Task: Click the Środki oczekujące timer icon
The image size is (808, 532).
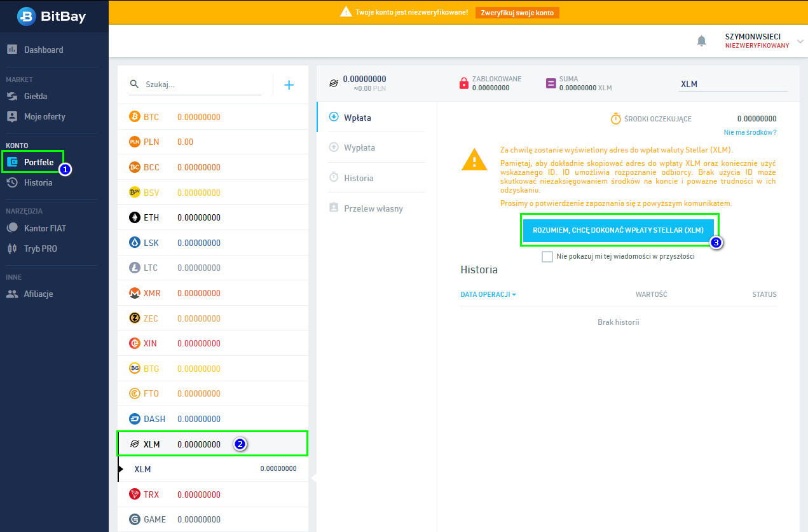Action: tap(615, 119)
